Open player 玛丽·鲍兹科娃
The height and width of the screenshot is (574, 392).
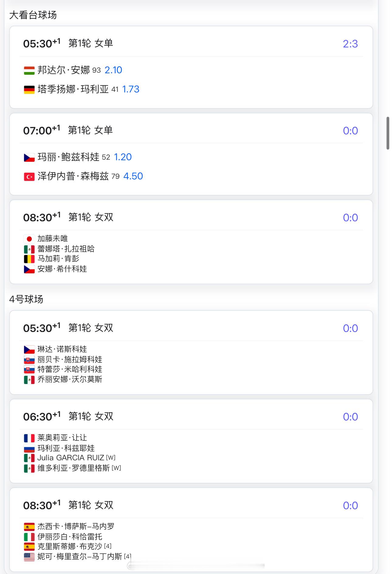pyautogui.click(x=68, y=157)
